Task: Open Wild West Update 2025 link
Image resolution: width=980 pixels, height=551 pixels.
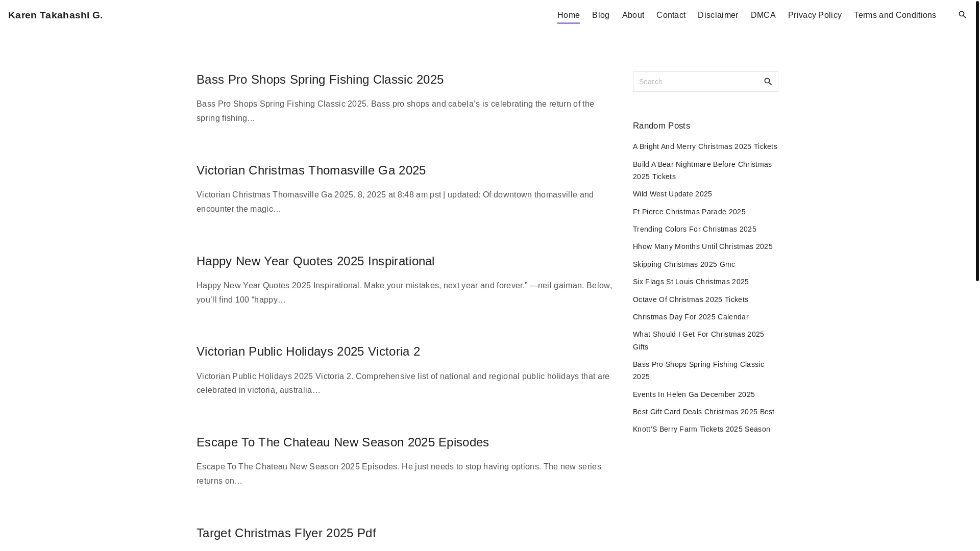Action: (x=672, y=194)
